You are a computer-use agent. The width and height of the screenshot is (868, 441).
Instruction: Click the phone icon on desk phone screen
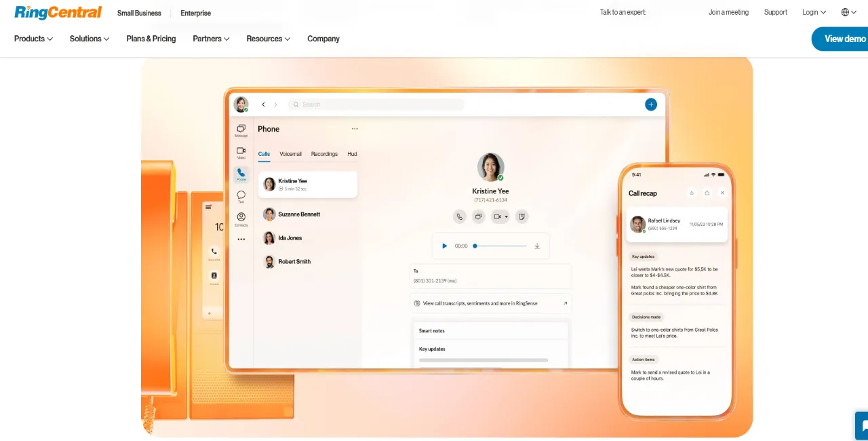tap(214, 251)
